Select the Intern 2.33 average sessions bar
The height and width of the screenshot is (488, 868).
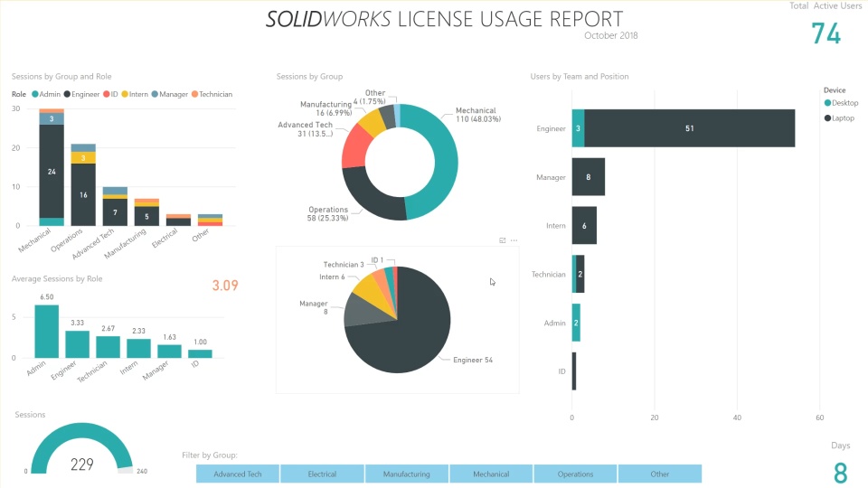tap(138, 349)
